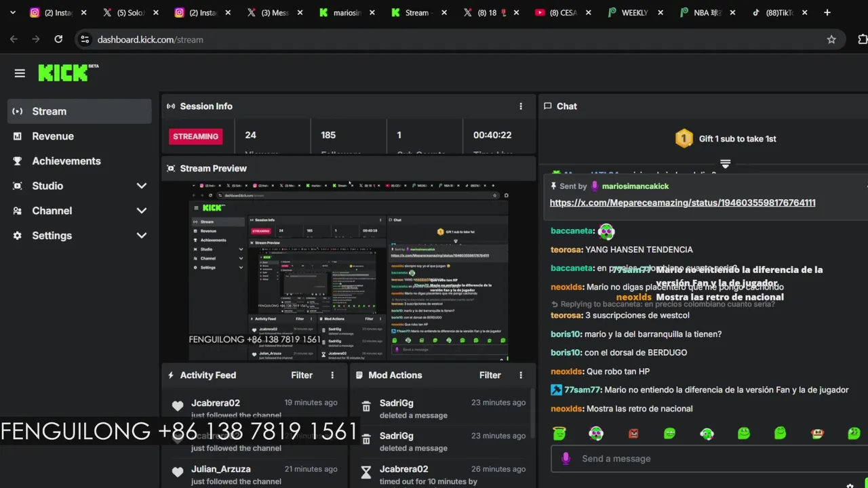868x488 pixels.
Task: Insert the halo green emote
Action: click(x=559, y=433)
